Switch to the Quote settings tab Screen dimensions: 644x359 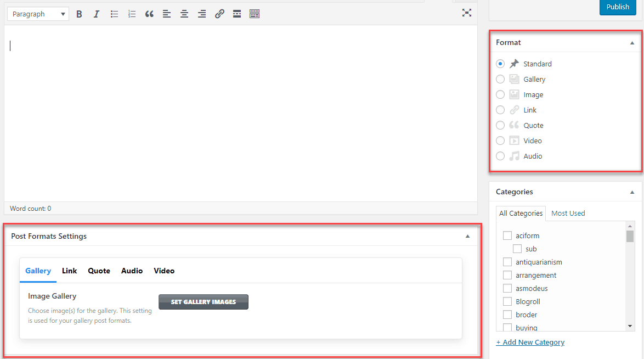[99, 271]
